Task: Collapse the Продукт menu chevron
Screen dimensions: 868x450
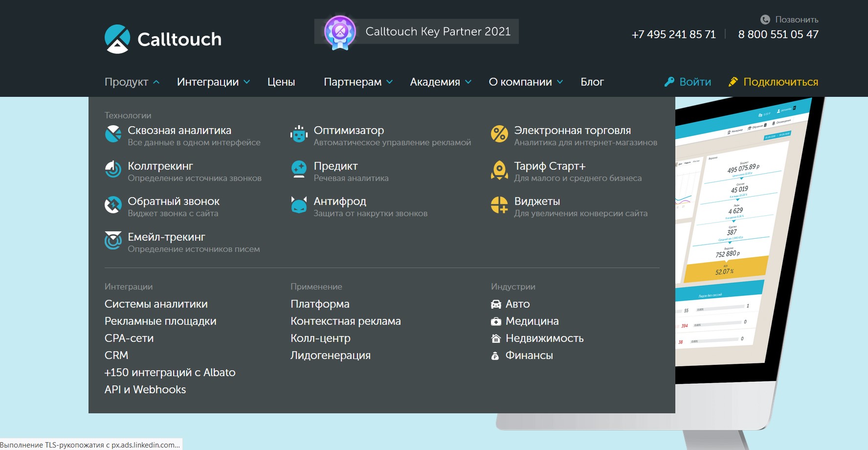Action: (156, 82)
